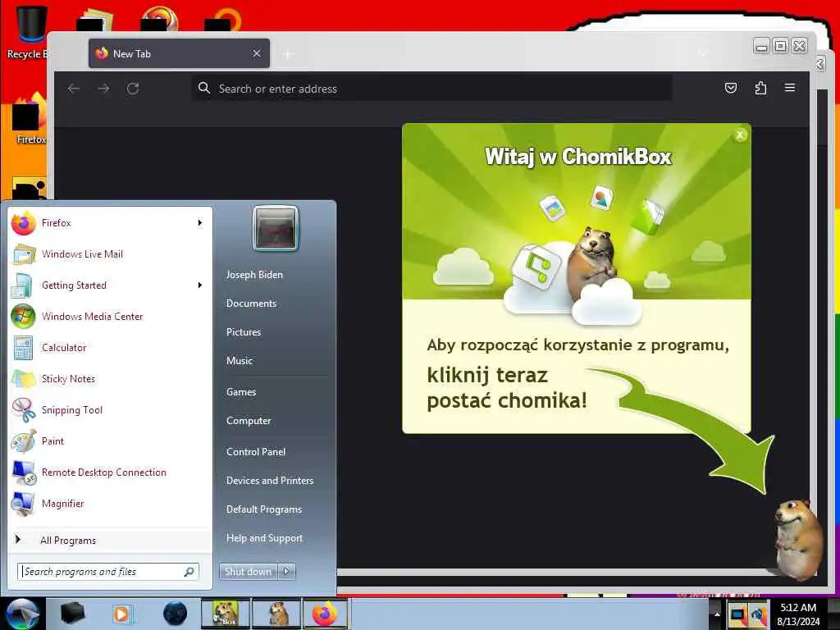Open Getting Started in Start menu
This screenshot has height=630, width=840.
(x=111, y=285)
